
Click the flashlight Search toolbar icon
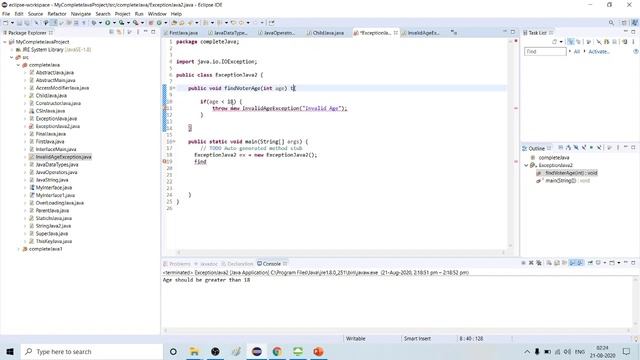[190, 23]
